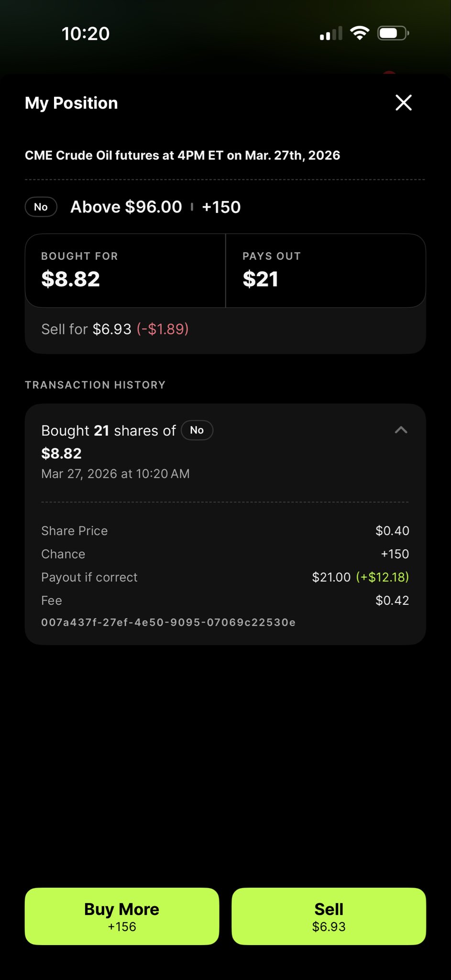Close the My Position sheet
Viewport: 451px width, 980px height.
403,102
